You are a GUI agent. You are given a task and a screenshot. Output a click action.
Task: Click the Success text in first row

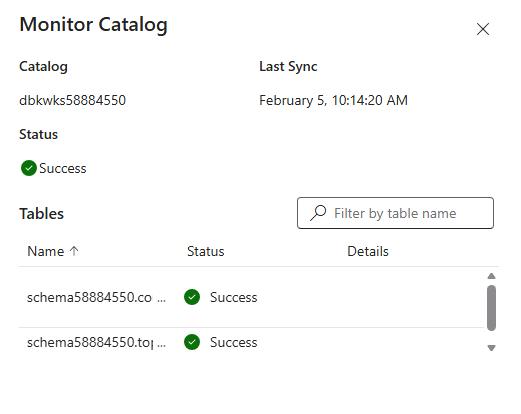point(234,297)
